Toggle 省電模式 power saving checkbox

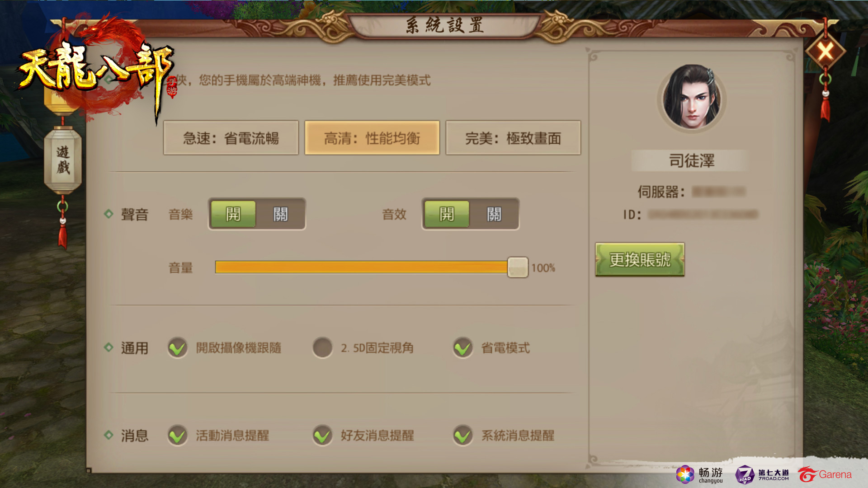[x=463, y=348]
